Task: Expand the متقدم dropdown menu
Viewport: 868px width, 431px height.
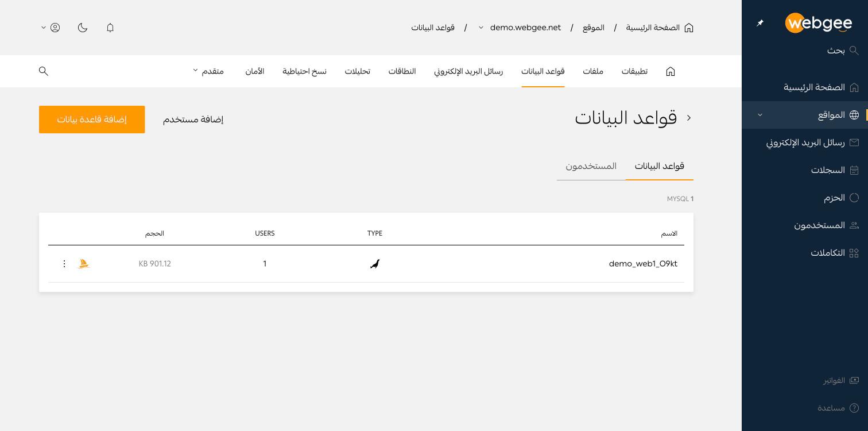Action: (208, 71)
